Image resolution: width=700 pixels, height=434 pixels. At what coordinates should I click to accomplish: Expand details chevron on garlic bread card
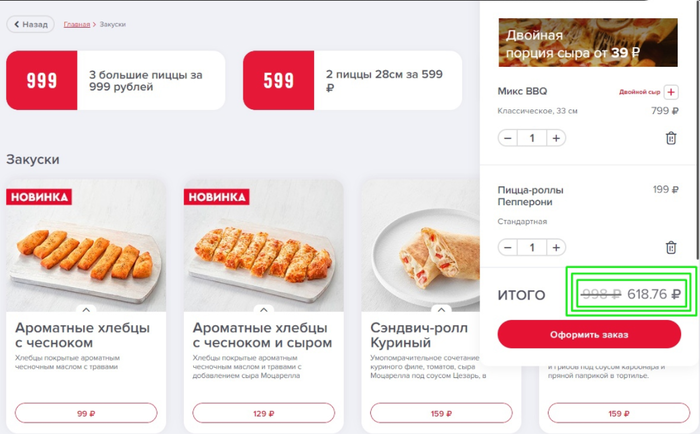click(86, 309)
